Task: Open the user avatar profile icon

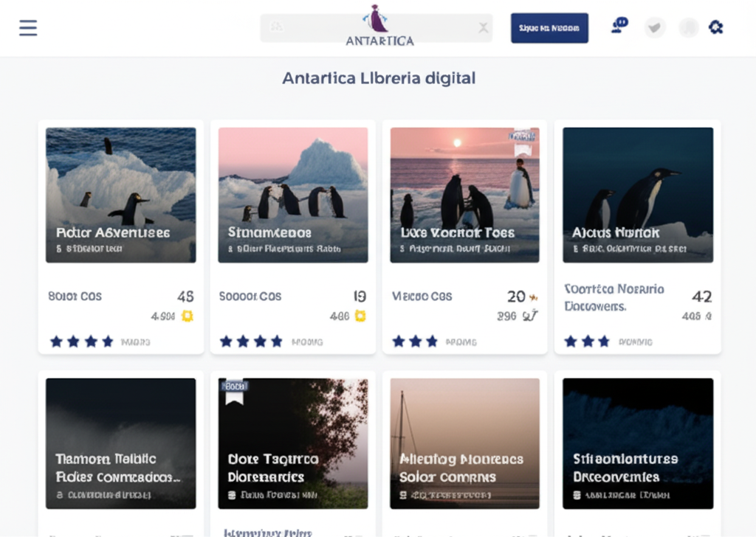Action: pos(689,27)
